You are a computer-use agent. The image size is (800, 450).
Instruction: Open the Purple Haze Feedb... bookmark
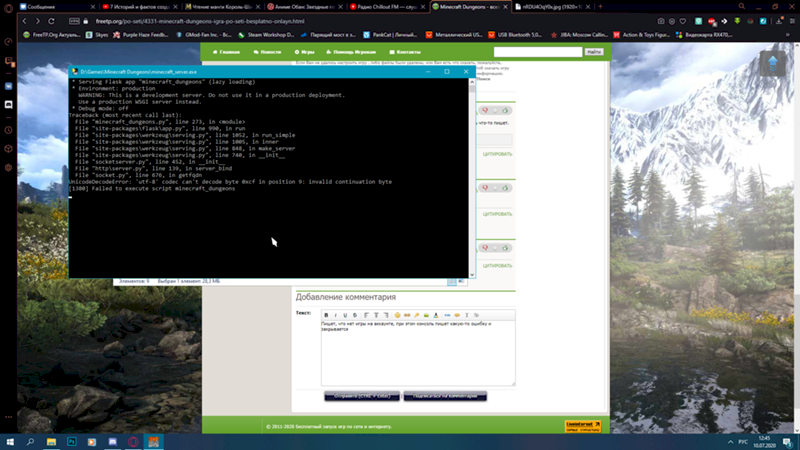click(141, 35)
